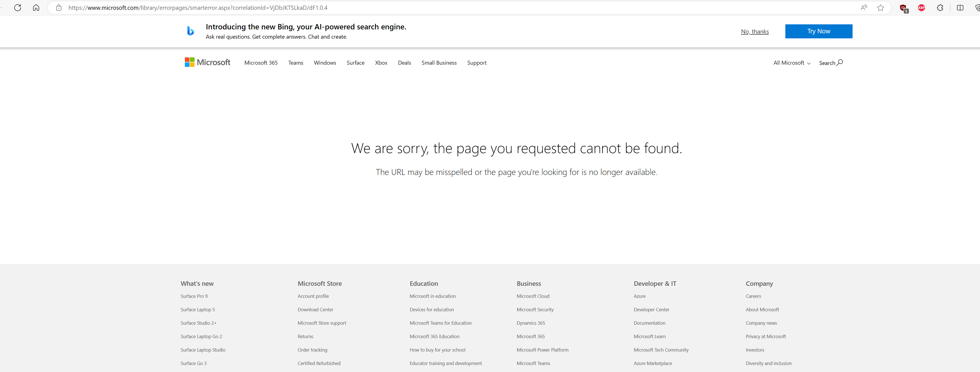Expand the All Microsoft dropdown
Screen dimensions: 980x372
click(x=792, y=63)
